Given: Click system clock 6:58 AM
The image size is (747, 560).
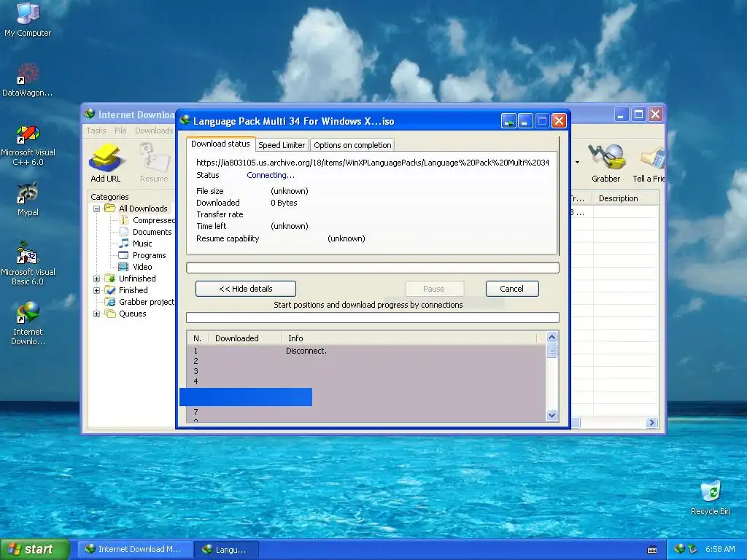Looking at the screenshot, I should [720, 549].
